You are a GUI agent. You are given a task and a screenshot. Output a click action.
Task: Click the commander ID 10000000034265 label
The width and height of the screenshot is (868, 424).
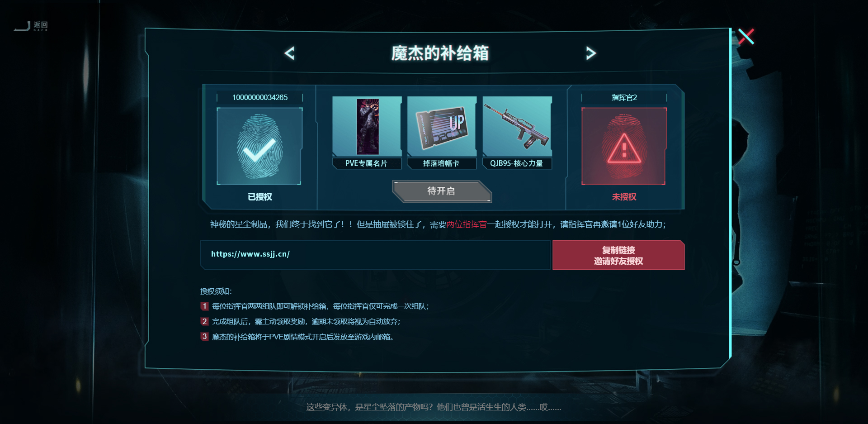(x=260, y=97)
